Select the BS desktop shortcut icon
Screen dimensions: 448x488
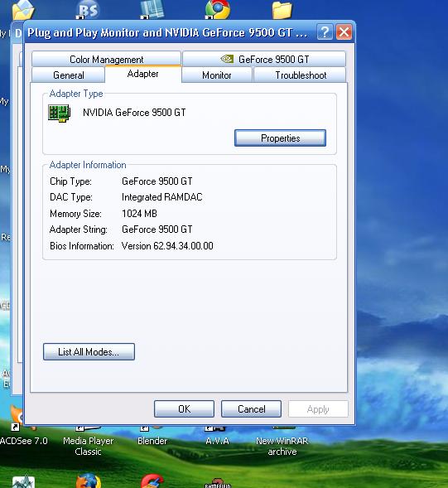(88, 9)
